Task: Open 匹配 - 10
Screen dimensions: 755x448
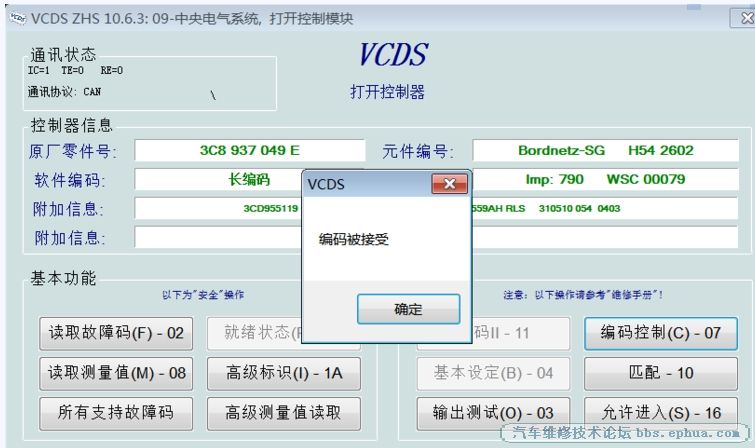Action: [x=661, y=373]
